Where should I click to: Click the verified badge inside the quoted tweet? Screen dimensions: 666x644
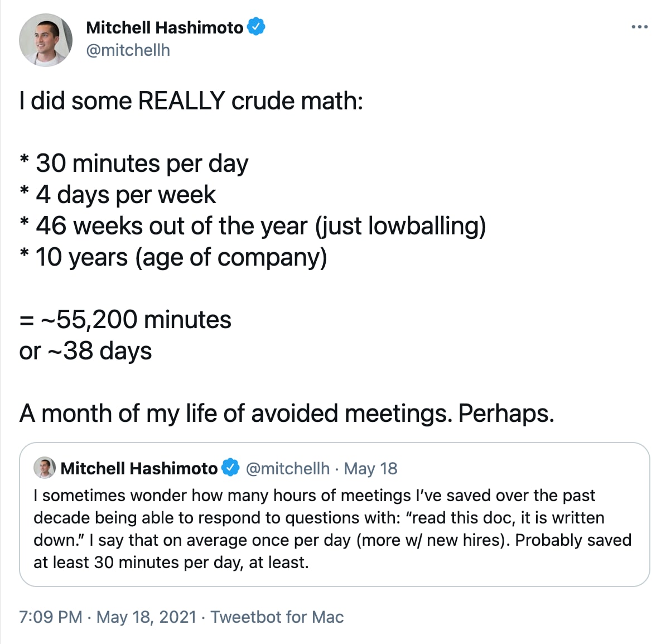coord(230,468)
